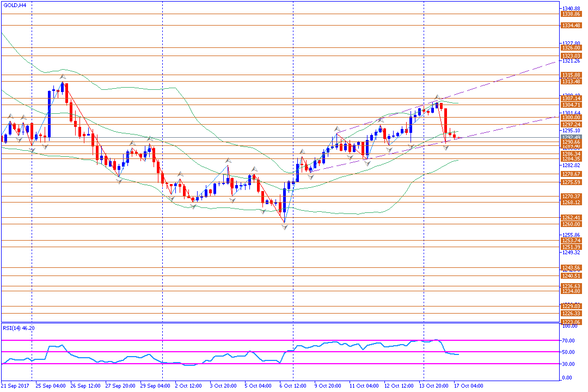Viewport: 588px width, 392px height.
Task: Click the 1270.37 price level label
Action: 571,196
